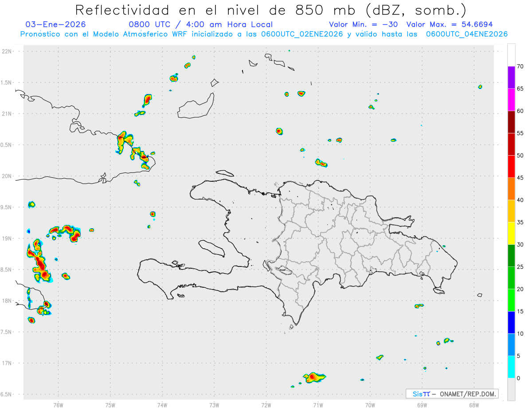The width and height of the screenshot is (532, 411).
Task: Click the latitude axis label '19N'
Action: [x=7, y=239]
